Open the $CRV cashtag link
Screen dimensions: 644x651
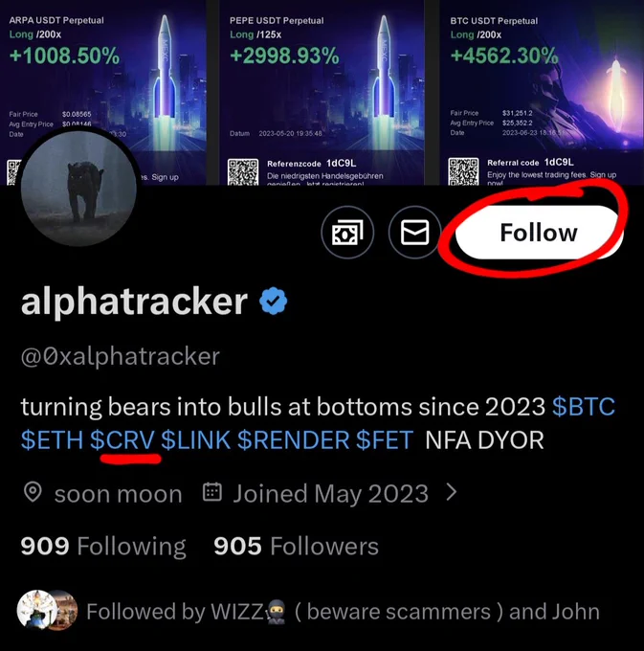tap(122, 440)
